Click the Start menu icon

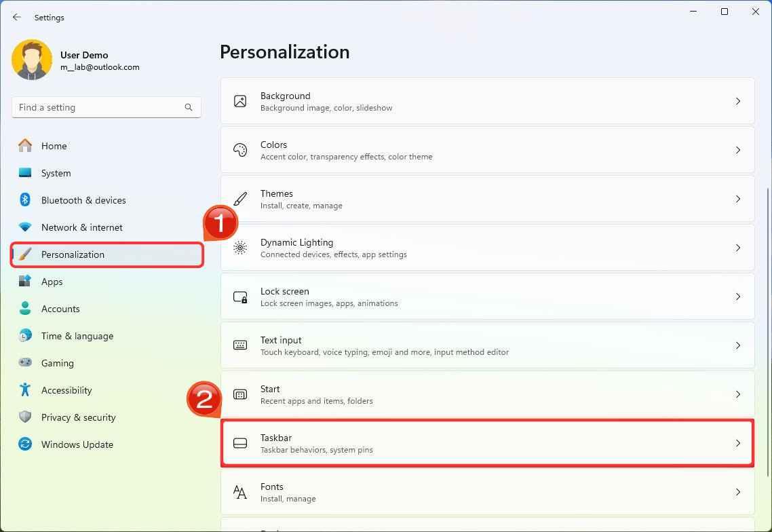[240, 394]
